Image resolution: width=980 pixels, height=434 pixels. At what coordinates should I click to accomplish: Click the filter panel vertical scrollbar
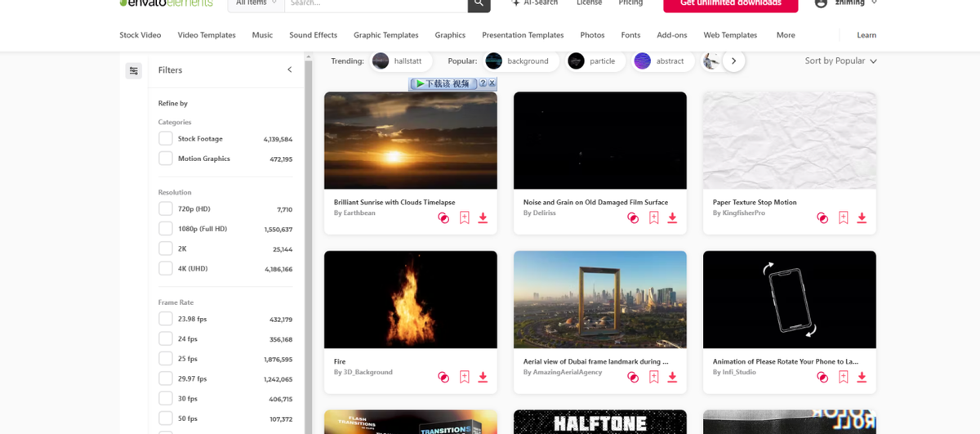[x=309, y=245]
